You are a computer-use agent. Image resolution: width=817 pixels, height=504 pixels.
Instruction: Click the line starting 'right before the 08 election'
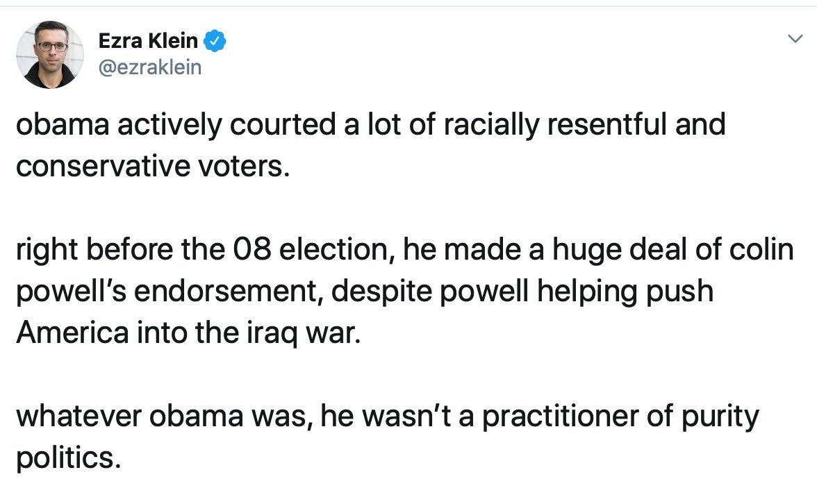coord(405,250)
